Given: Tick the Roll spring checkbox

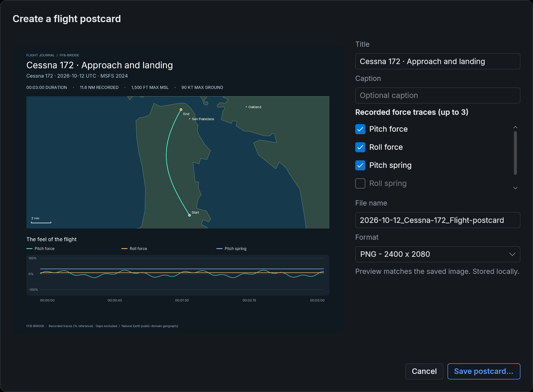Looking at the screenshot, I should click(360, 183).
